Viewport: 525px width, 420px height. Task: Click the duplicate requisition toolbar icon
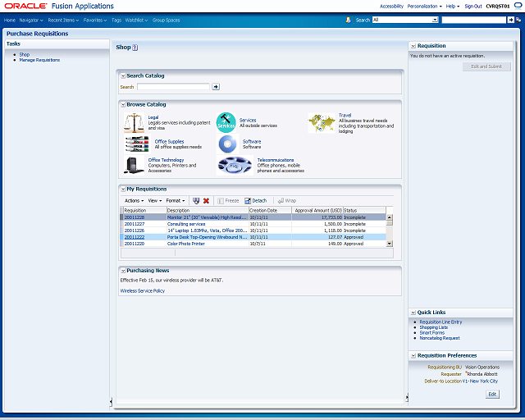click(x=196, y=201)
